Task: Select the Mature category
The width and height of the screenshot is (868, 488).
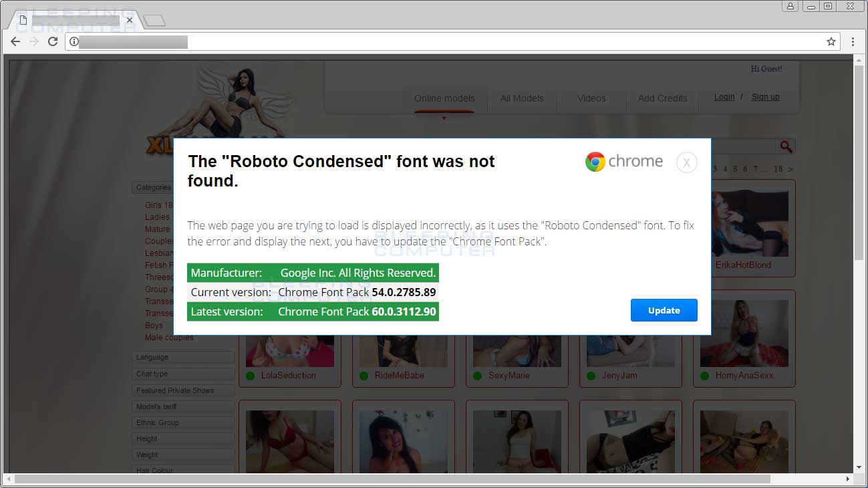Action: point(158,229)
